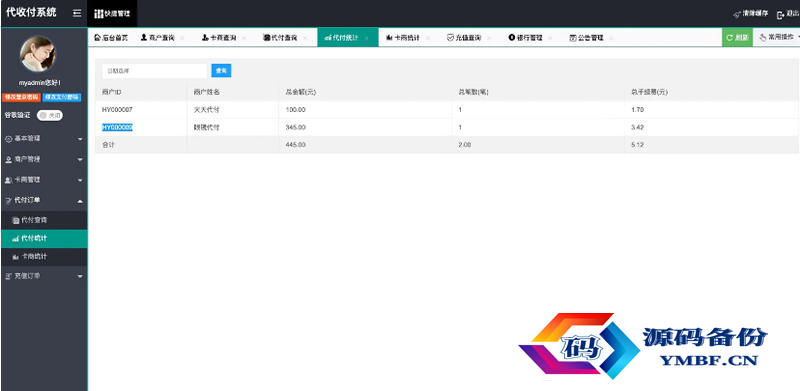Close the 公告管理 tab
The width and height of the screenshot is (800, 391).
pyautogui.click(x=612, y=38)
